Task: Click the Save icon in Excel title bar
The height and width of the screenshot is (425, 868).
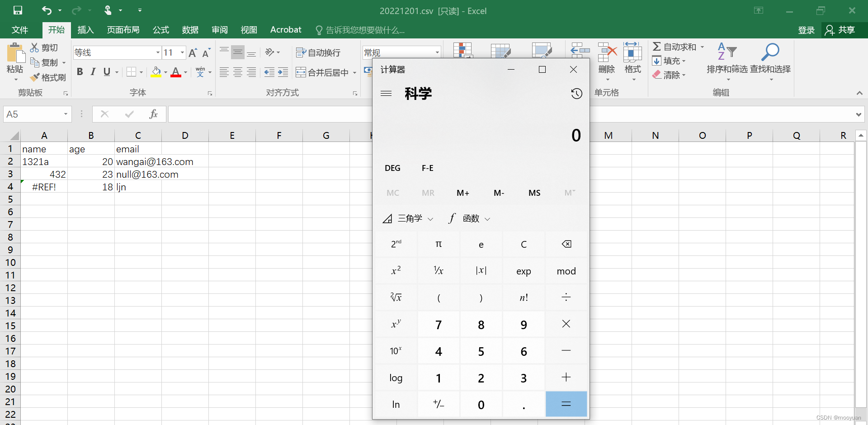Action: coord(18,10)
